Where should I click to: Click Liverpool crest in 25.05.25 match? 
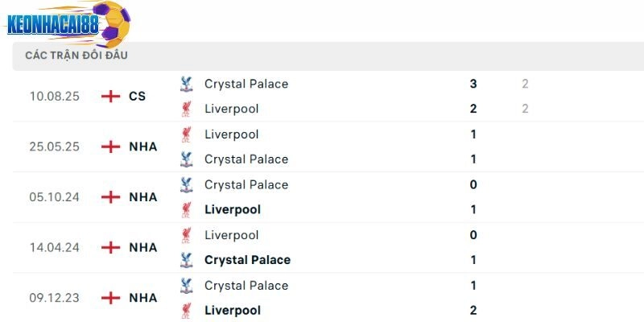pos(187,134)
